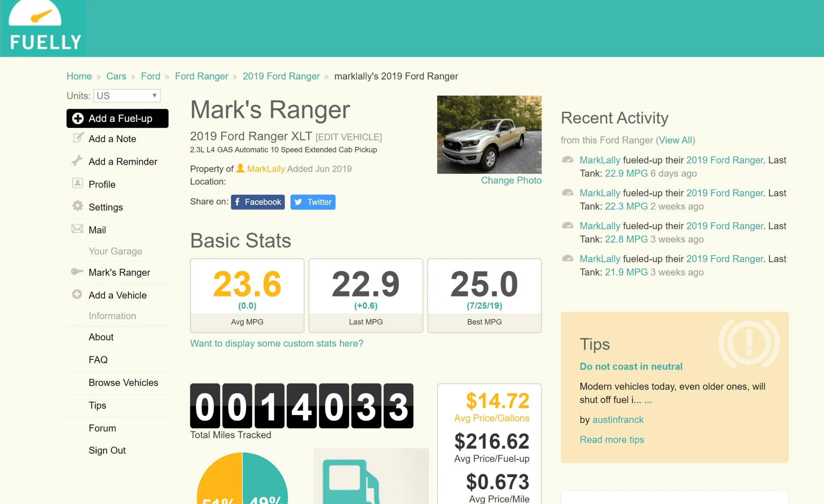The height and width of the screenshot is (504, 824).
Task: Click the gauge icon beside 21.9 MPG activity
Action: click(568, 258)
